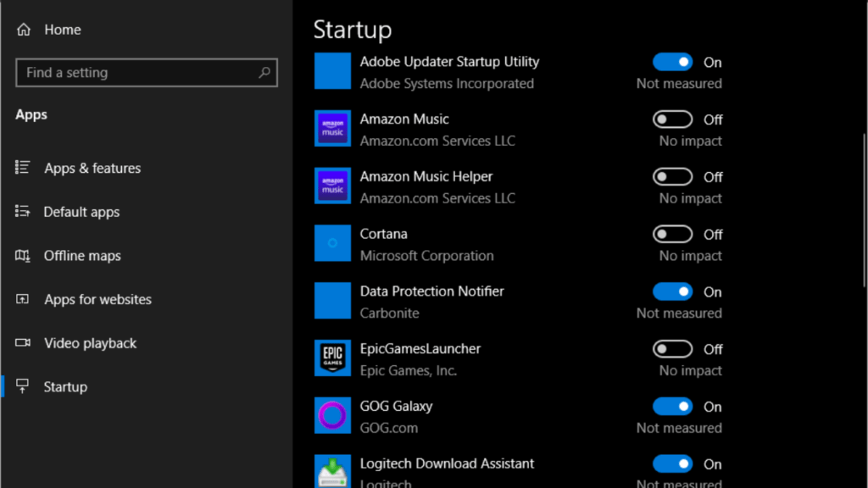The width and height of the screenshot is (868, 488).
Task: Click the GOG Galaxy purple ring icon
Action: (332, 415)
